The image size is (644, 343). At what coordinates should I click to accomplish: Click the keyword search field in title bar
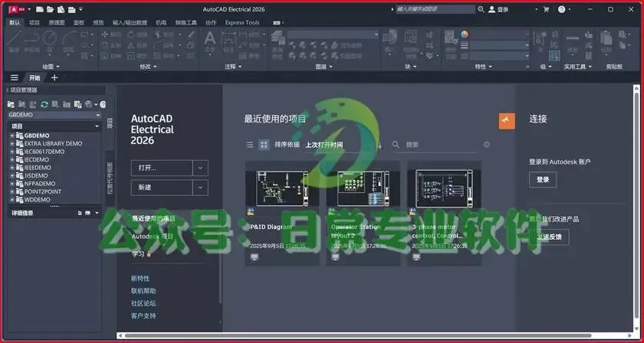pyautogui.click(x=435, y=9)
